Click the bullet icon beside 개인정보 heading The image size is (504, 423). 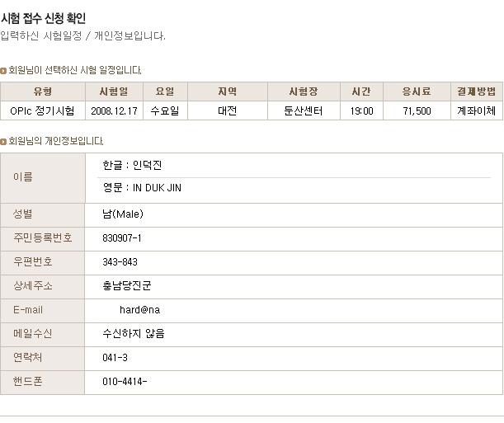(x=3, y=141)
